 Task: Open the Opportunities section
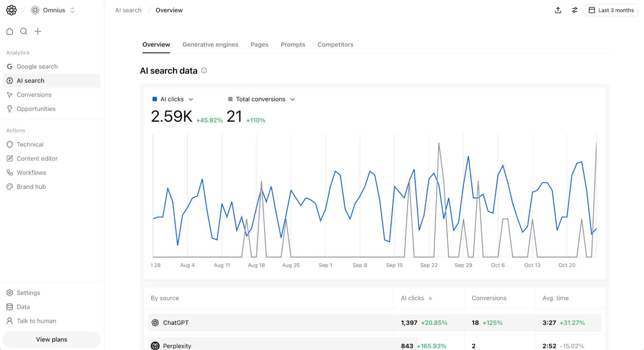tap(36, 109)
